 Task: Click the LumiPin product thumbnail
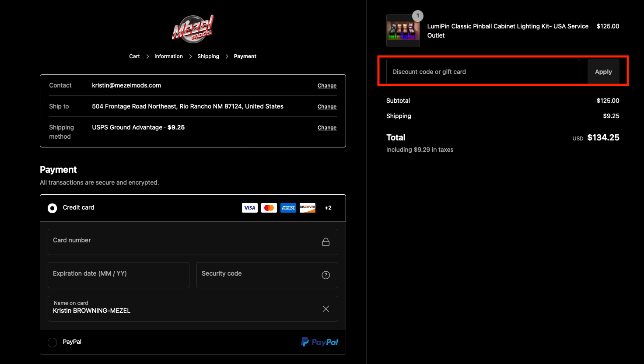point(403,31)
